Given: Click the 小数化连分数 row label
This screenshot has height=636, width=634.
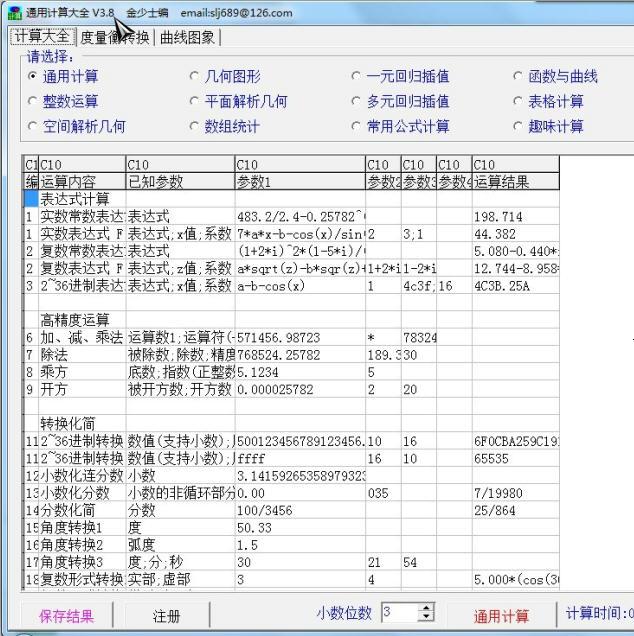Looking at the screenshot, I should (82, 475).
